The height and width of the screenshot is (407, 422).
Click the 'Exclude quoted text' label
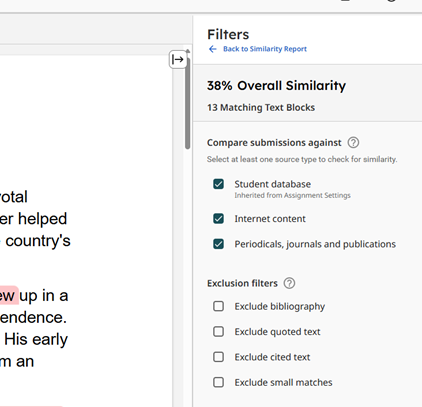(x=277, y=332)
